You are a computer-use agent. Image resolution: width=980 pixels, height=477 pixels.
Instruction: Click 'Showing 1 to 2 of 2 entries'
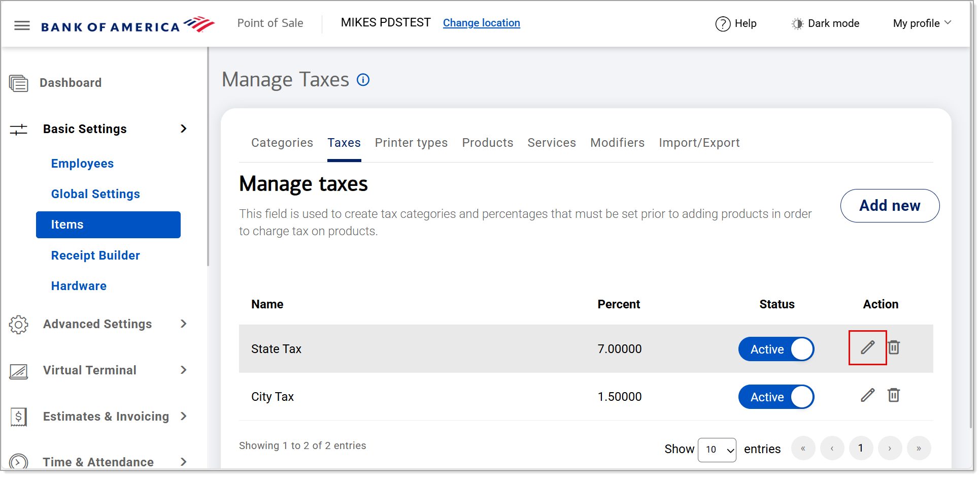pos(302,446)
